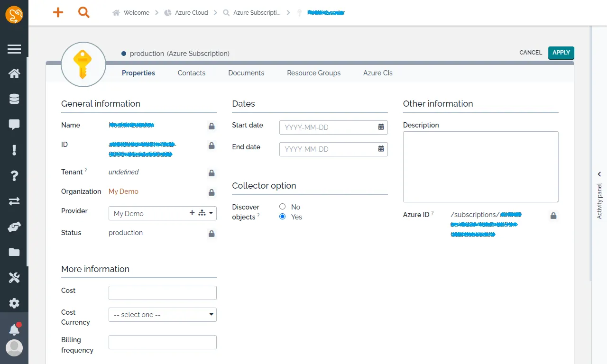Click the exclamation mark icon in sidebar
Image resolution: width=607 pixels, height=364 pixels.
14,150
